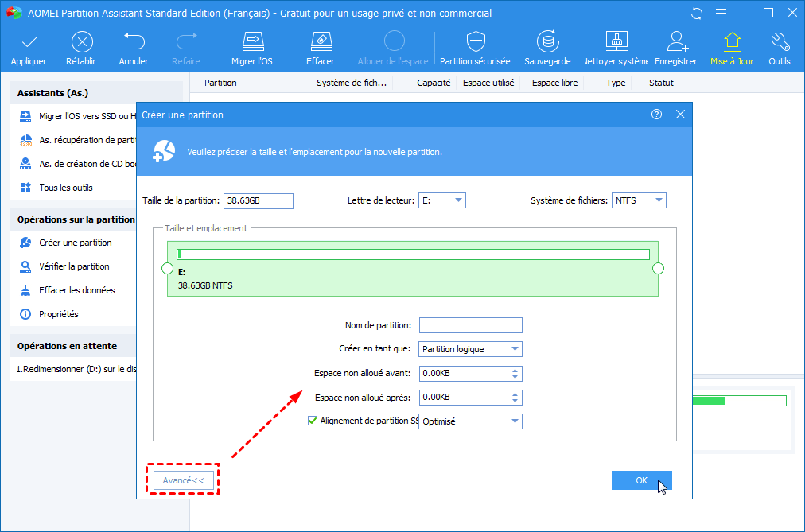Click the Avancé<< button
The height and width of the screenshot is (532, 805).
point(183,480)
